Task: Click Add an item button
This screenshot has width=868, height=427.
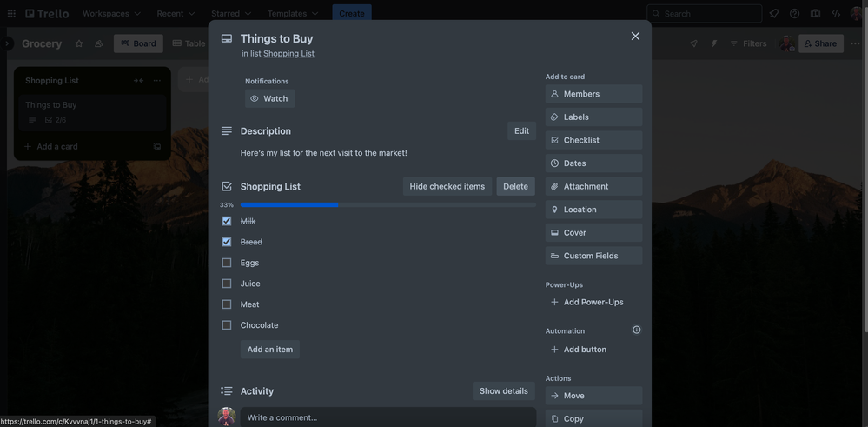Action: pos(269,350)
